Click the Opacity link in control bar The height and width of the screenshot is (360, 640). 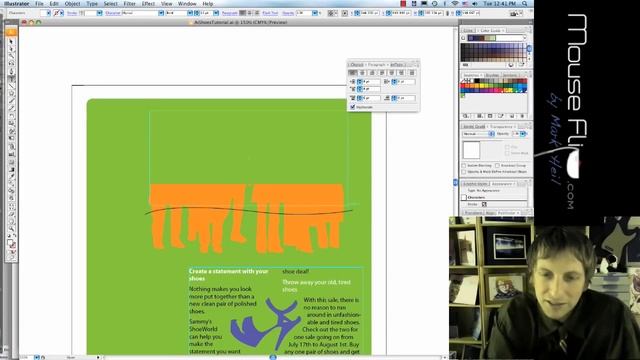288,13
